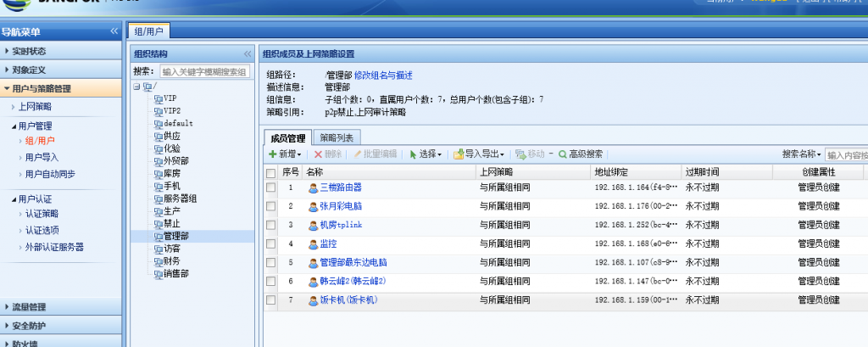Expand the 流量管理 navigation section
Image resolution: width=868 pixels, height=347 pixels.
30,307
